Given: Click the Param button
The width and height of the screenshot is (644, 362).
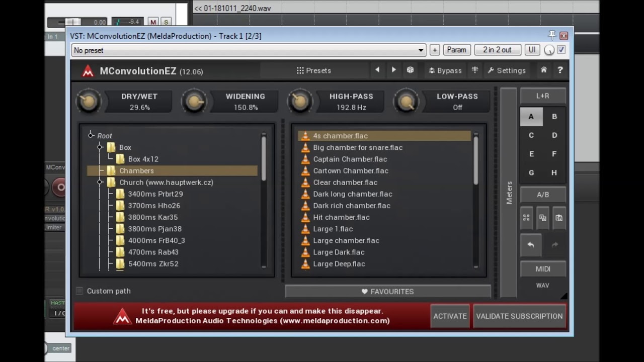Looking at the screenshot, I should tap(456, 50).
